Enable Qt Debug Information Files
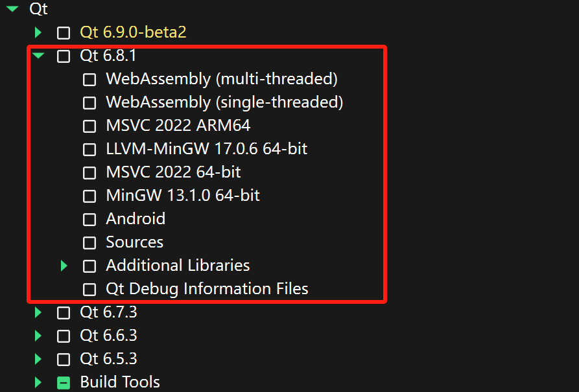 [x=89, y=289]
